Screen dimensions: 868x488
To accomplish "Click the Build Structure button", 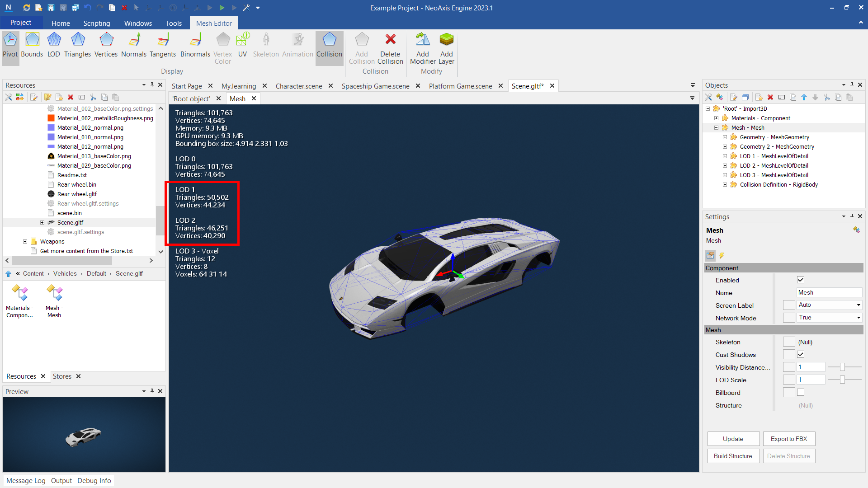I will (x=733, y=456).
